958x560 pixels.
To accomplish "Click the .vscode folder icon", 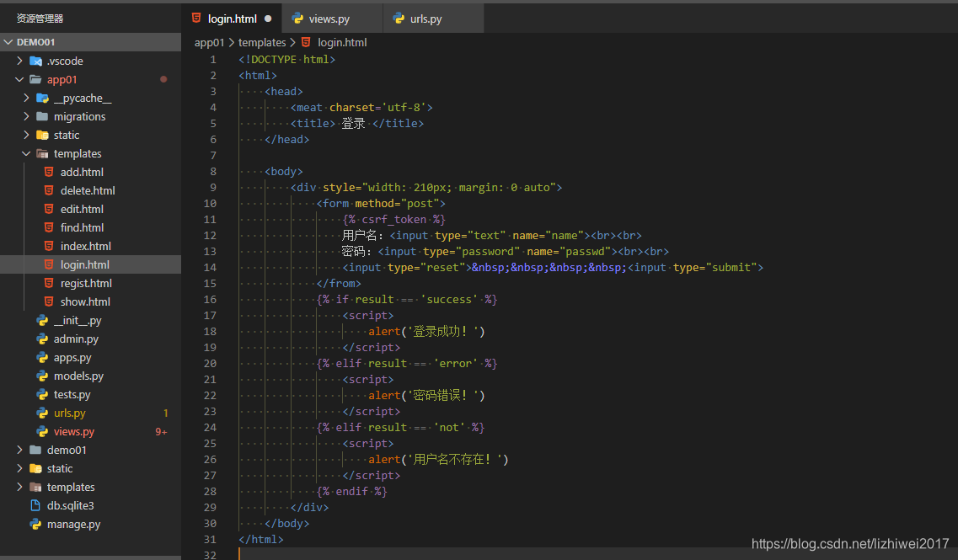I will pyautogui.click(x=35, y=61).
